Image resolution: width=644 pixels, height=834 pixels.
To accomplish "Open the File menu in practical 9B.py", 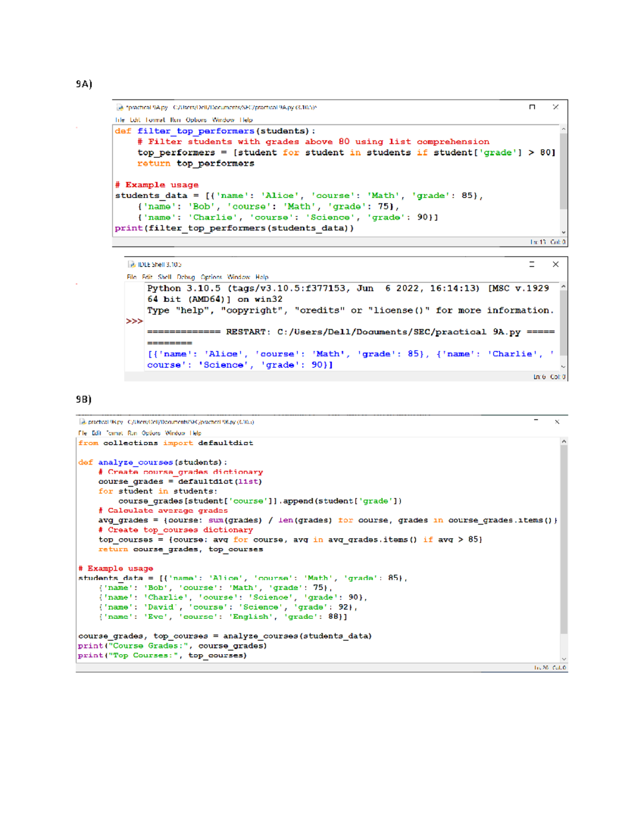I will click(x=82, y=433).
